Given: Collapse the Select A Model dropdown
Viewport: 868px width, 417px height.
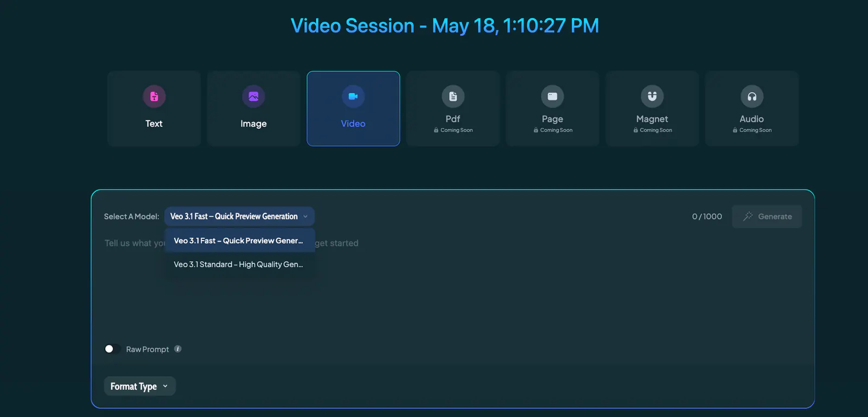Looking at the screenshot, I should 239,216.
